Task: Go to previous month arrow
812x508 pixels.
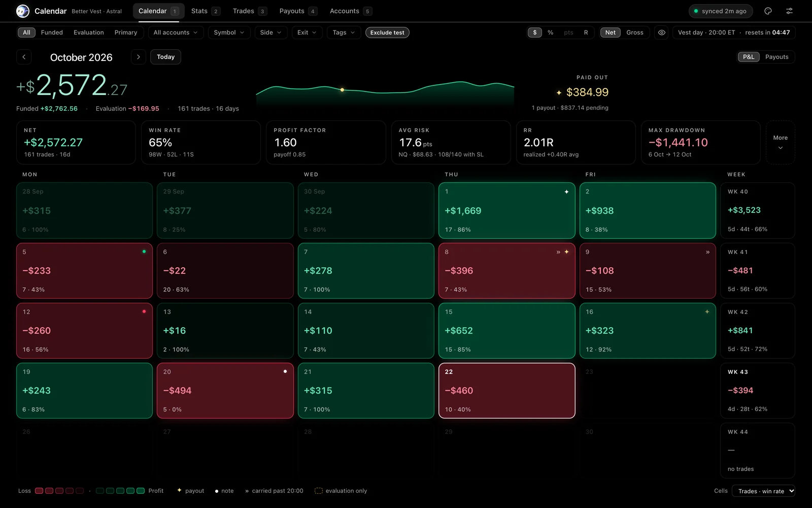Action: pos(24,57)
